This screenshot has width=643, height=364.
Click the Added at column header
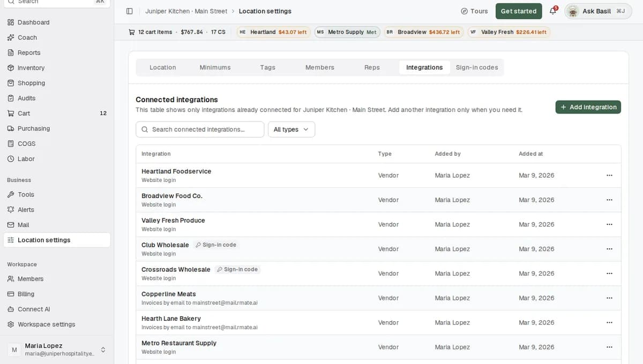pyautogui.click(x=530, y=154)
